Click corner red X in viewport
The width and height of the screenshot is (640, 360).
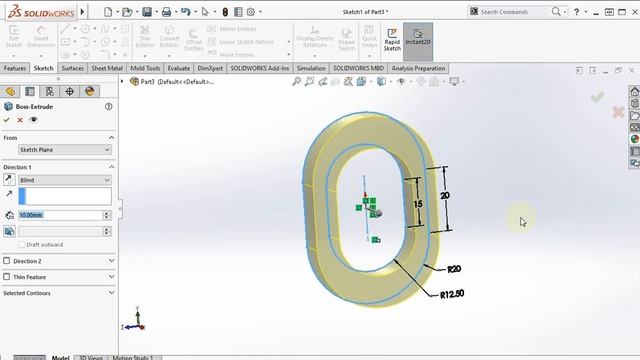pos(618,112)
